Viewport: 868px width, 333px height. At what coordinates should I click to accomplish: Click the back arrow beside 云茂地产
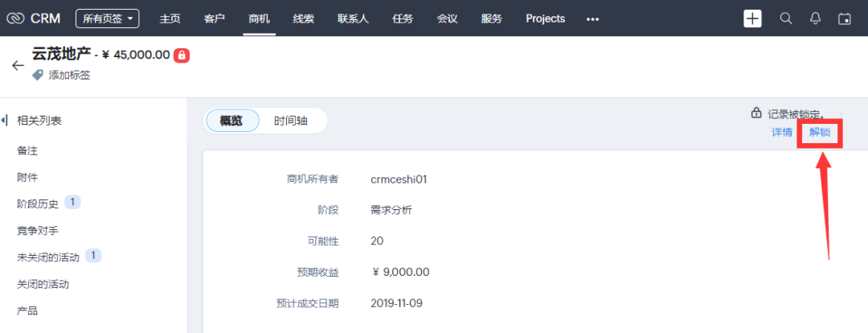(x=18, y=65)
